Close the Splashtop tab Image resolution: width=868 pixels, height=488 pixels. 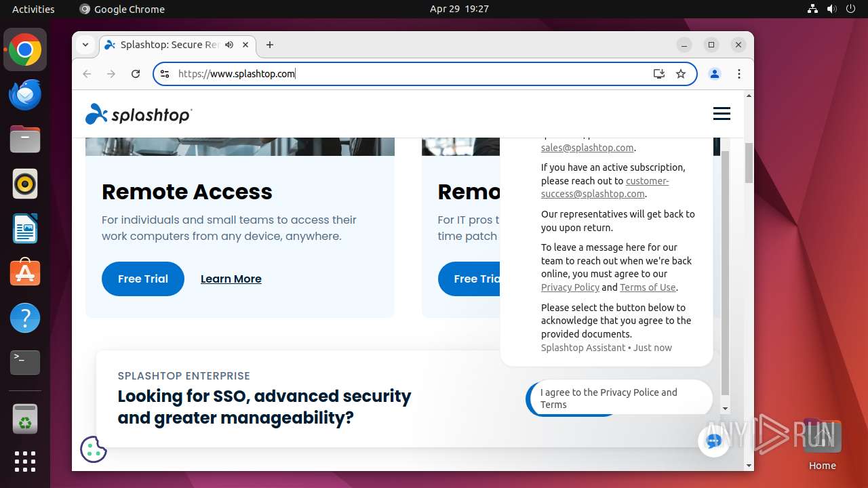pos(245,45)
